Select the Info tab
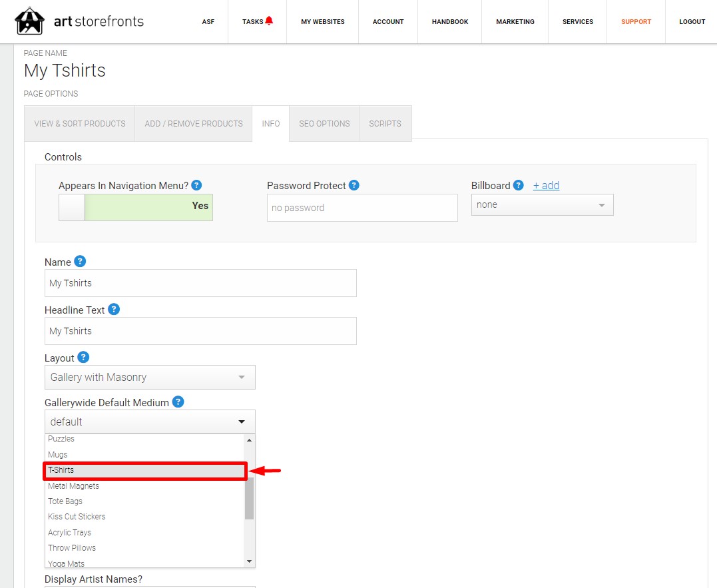This screenshot has width=717, height=588. (271, 123)
